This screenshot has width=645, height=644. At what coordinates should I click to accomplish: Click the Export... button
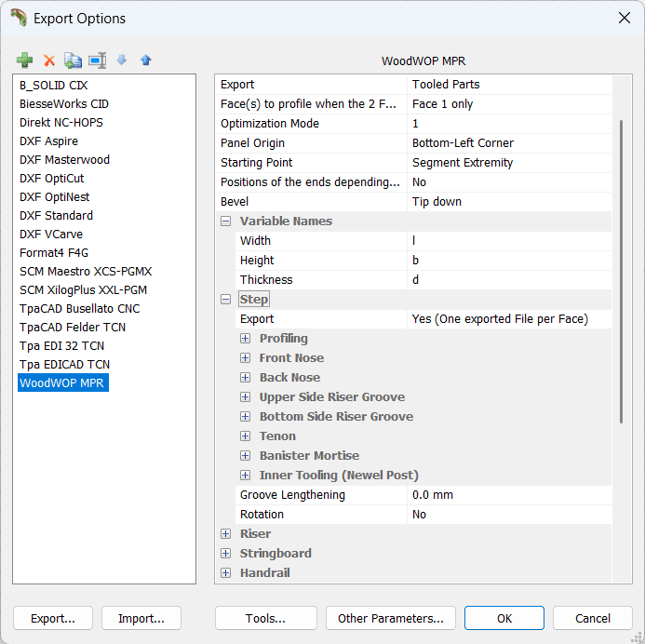click(x=53, y=618)
